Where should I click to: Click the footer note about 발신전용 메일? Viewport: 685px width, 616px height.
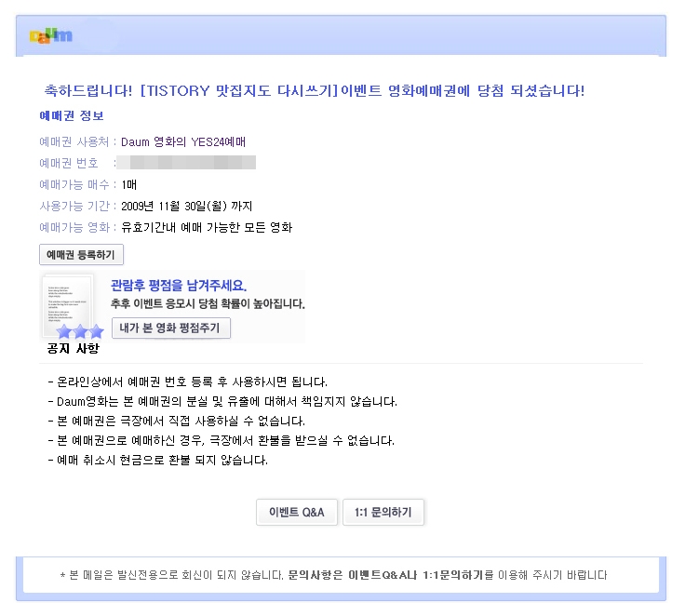pyautogui.click(x=333, y=575)
